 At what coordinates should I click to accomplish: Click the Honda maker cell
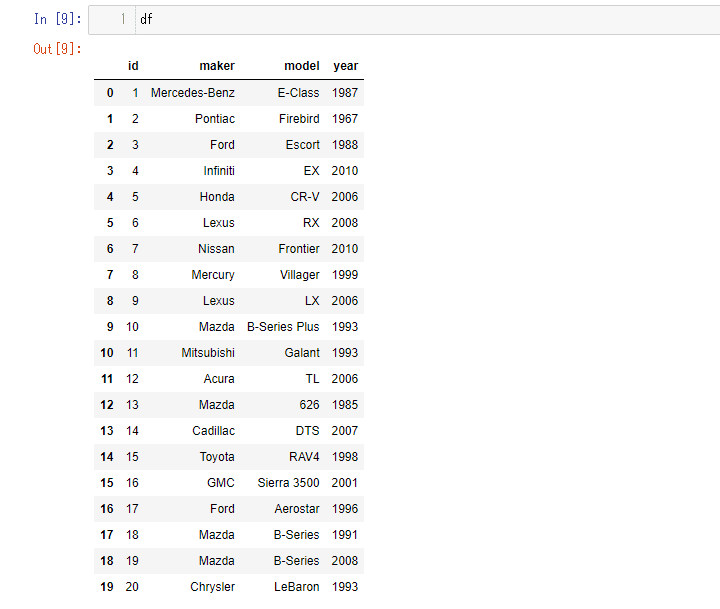(217, 197)
